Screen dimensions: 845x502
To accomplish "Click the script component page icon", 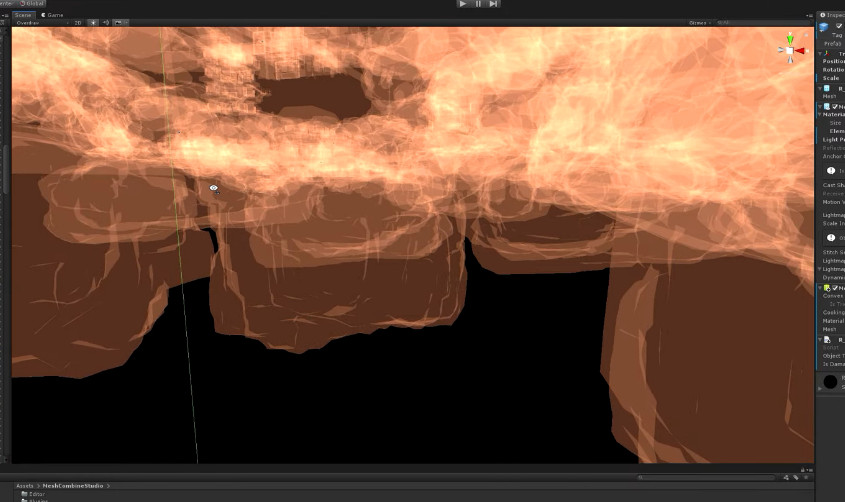I will click(x=827, y=339).
